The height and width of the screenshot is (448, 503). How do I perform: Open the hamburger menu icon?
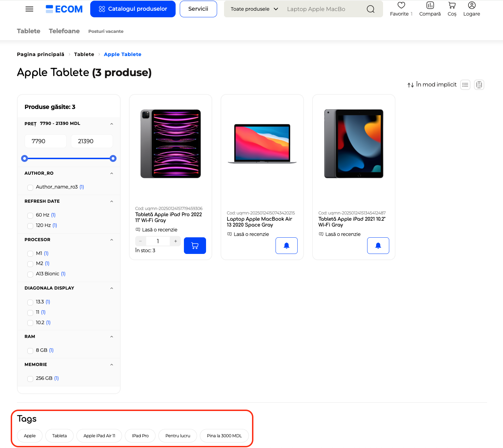point(29,9)
